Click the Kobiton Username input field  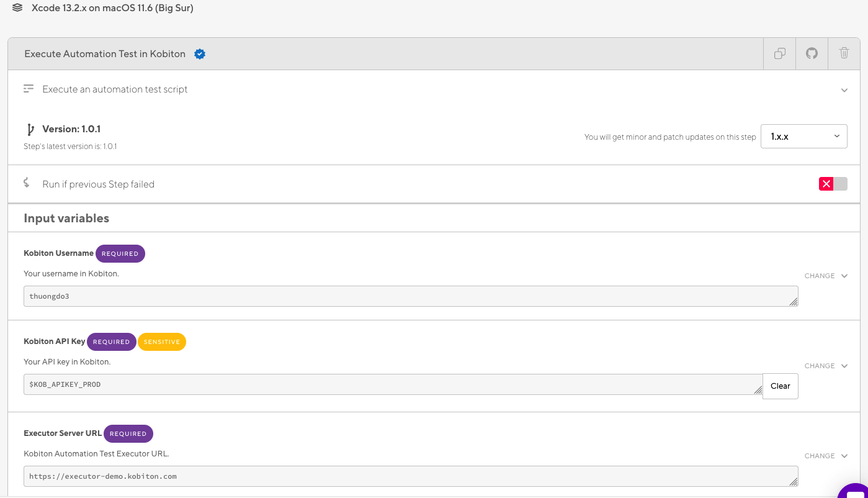tap(411, 296)
